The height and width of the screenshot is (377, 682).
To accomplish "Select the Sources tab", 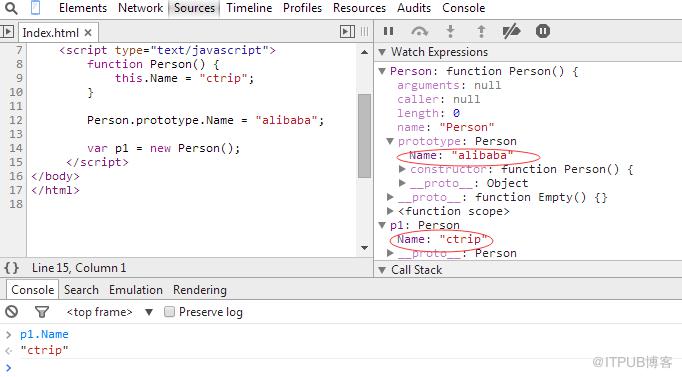I will [194, 8].
